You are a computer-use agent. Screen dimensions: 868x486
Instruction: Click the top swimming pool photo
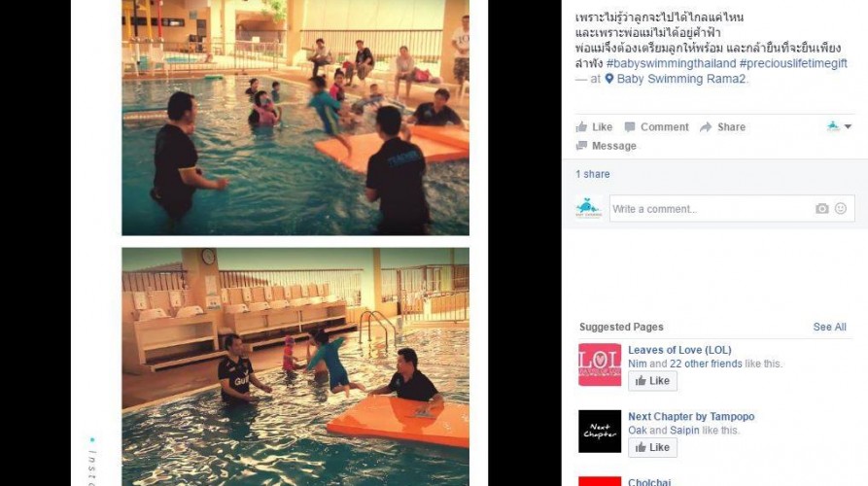click(x=295, y=118)
